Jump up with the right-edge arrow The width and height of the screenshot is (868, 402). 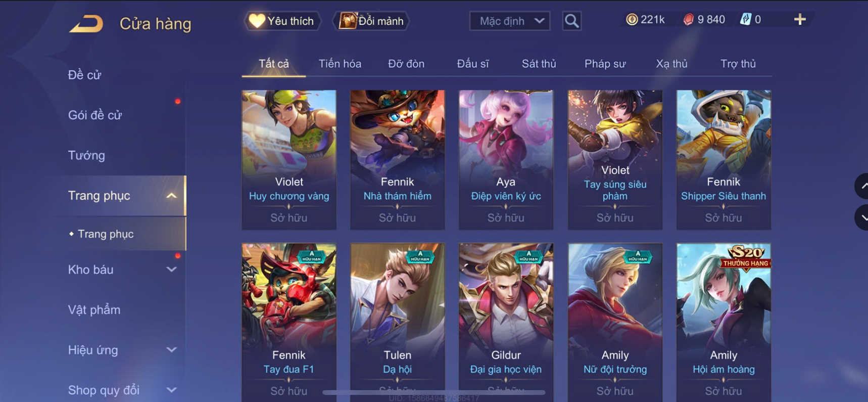[x=861, y=186]
